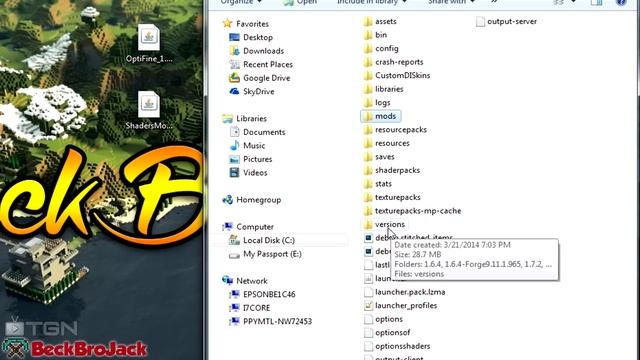Select the bin folder
The image size is (640, 360).
click(375, 35)
